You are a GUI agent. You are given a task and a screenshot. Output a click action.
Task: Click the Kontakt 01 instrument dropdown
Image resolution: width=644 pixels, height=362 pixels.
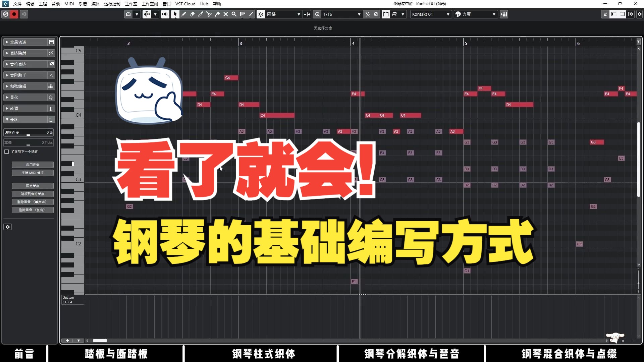[x=429, y=14]
